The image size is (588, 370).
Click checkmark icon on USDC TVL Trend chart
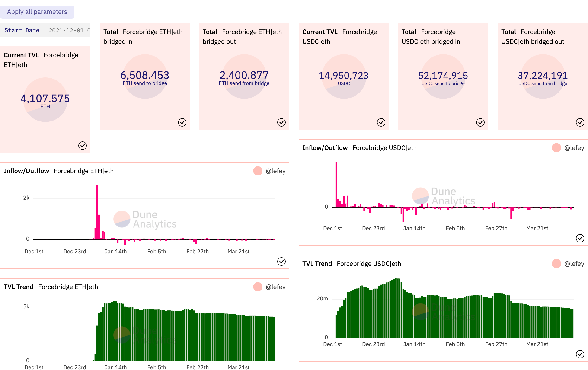580,354
